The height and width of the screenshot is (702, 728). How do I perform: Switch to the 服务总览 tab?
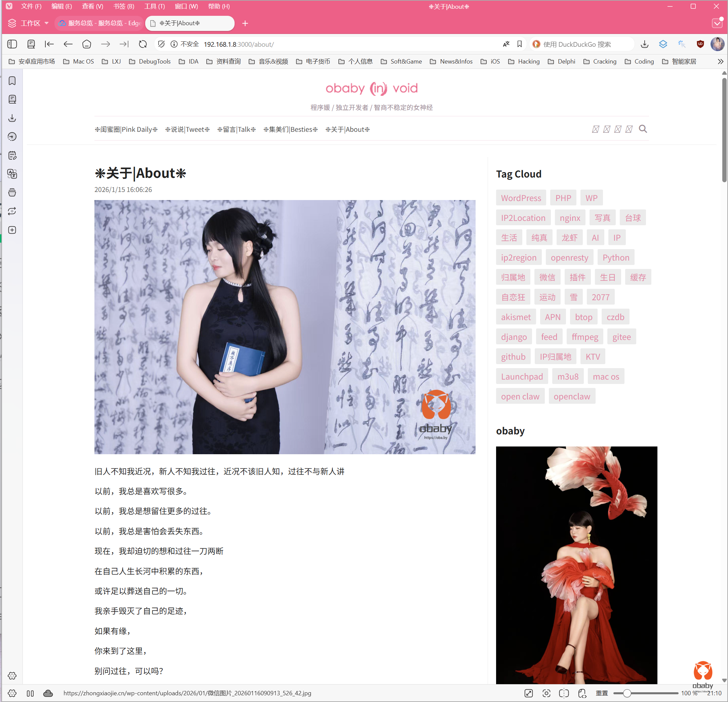(99, 23)
